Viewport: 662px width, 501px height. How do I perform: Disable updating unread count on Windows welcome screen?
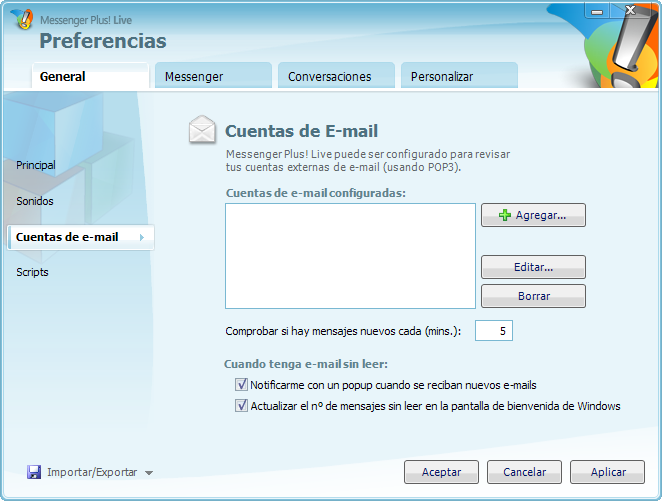(x=241, y=406)
